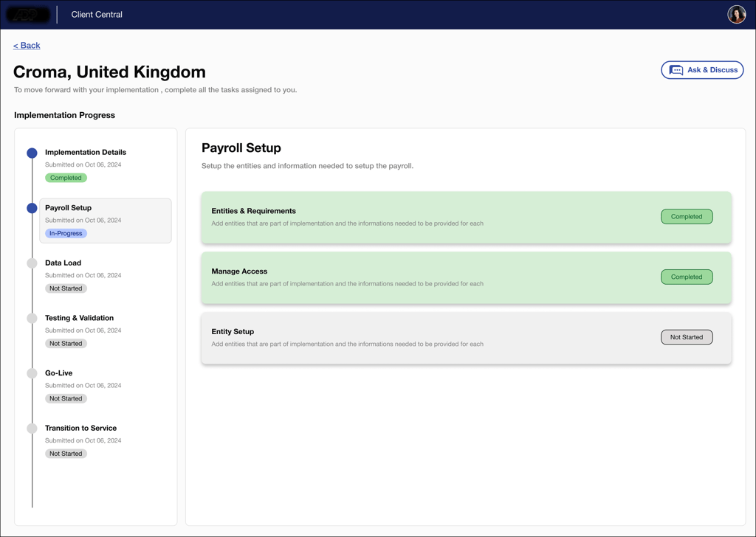Click Not Started button on Entity Setup
The height and width of the screenshot is (537, 756).
[x=687, y=337]
